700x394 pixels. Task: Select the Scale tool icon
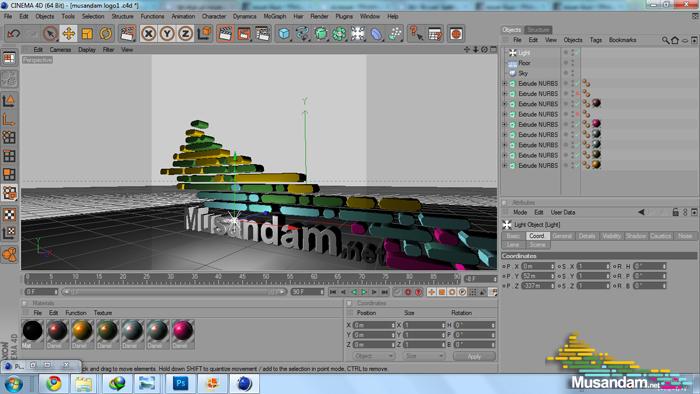point(87,33)
